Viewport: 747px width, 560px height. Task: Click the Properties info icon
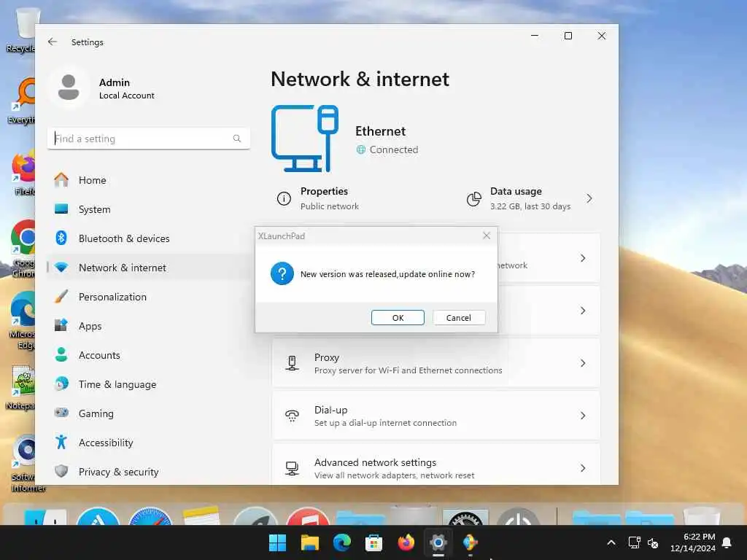coord(284,198)
